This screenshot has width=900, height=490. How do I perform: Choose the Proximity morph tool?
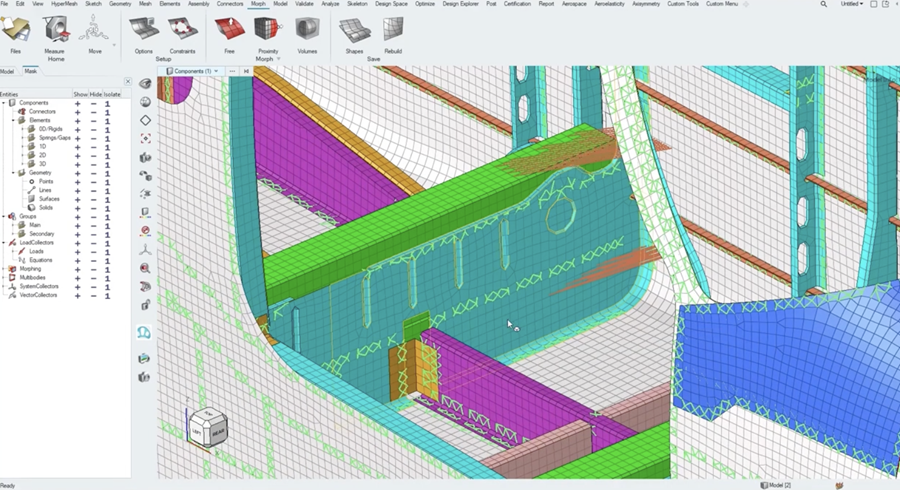coord(268,34)
